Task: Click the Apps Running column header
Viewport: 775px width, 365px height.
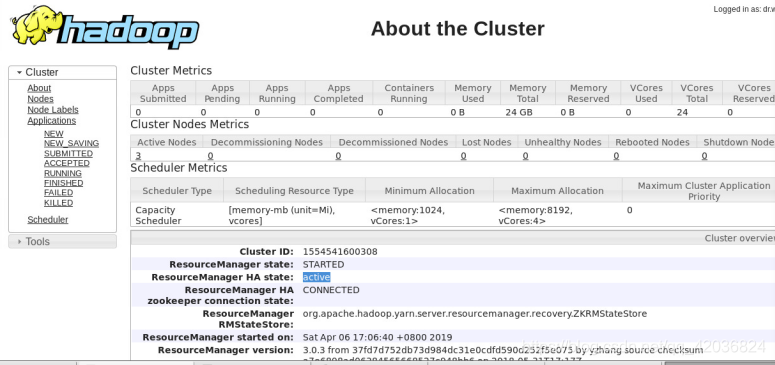Action: (x=277, y=93)
